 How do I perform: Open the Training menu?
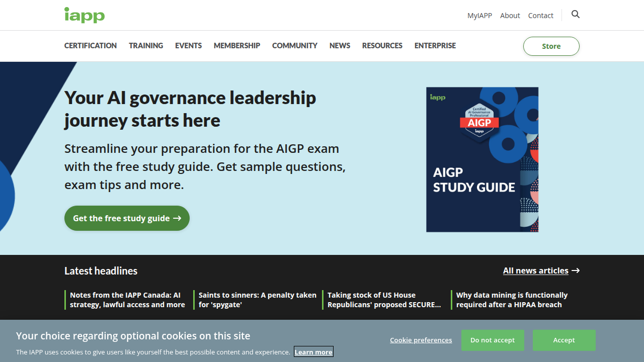[x=146, y=46]
